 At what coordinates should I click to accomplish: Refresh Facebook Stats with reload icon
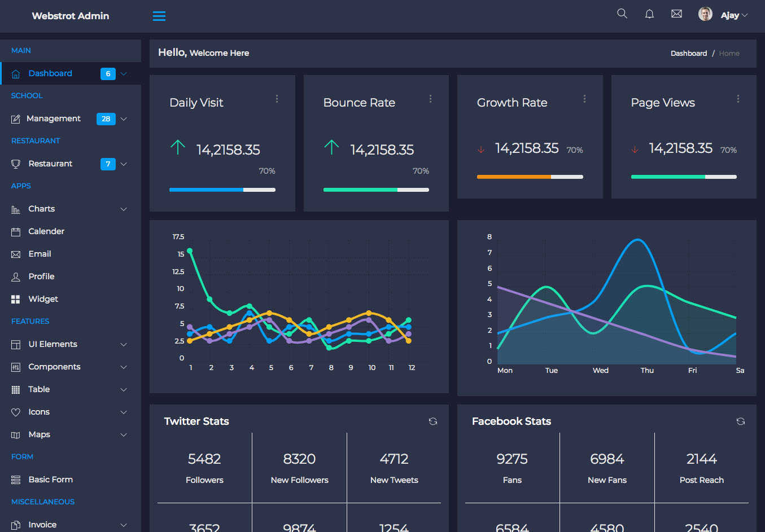tap(741, 421)
